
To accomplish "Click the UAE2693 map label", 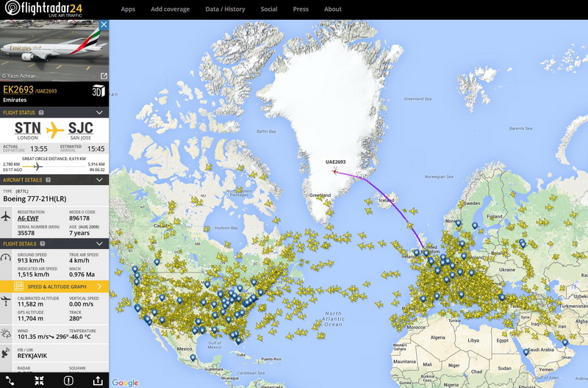I will pos(336,162).
